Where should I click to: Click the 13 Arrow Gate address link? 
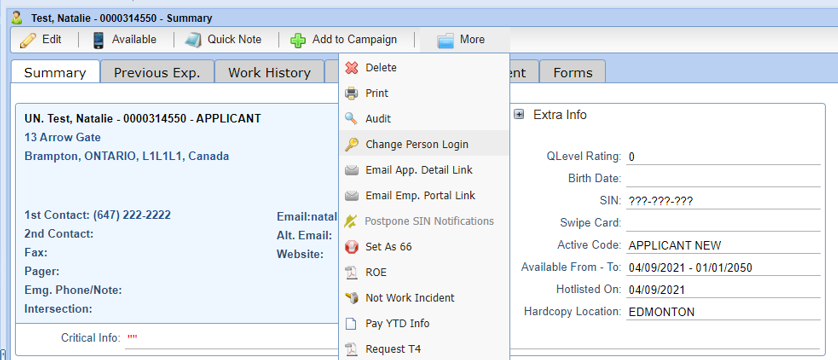[x=63, y=137]
